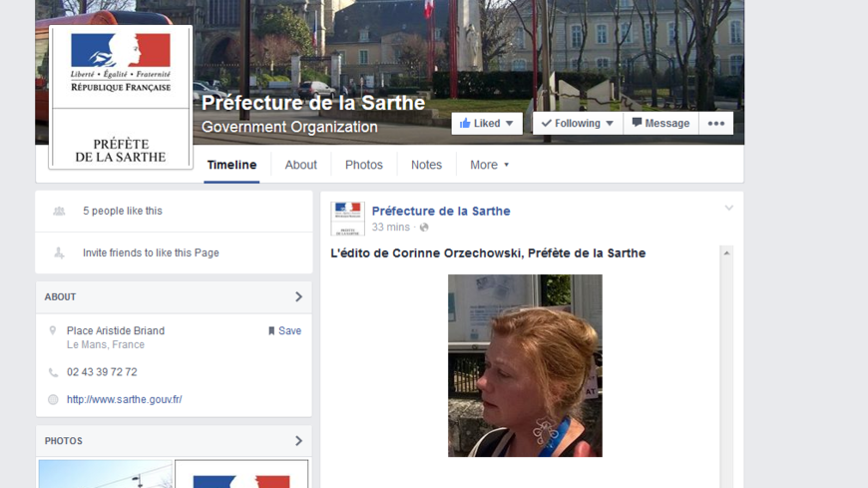Open the About tab

300,165
